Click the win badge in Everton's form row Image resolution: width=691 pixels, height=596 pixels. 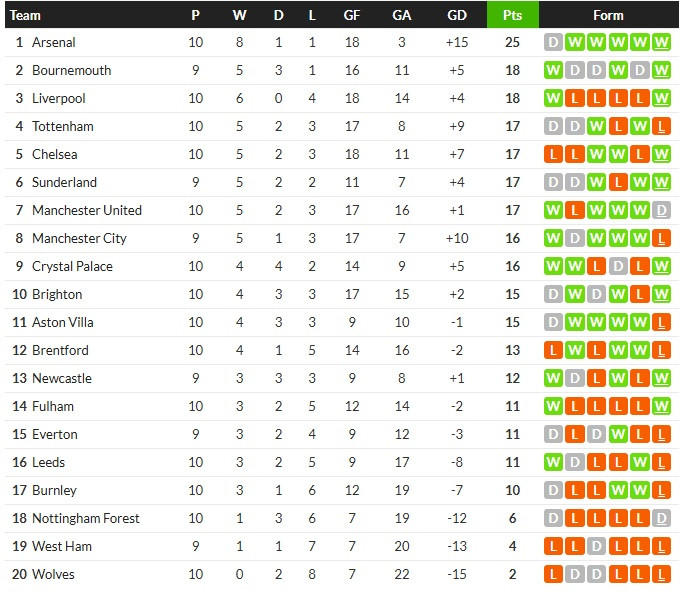[x=618, y=435]
